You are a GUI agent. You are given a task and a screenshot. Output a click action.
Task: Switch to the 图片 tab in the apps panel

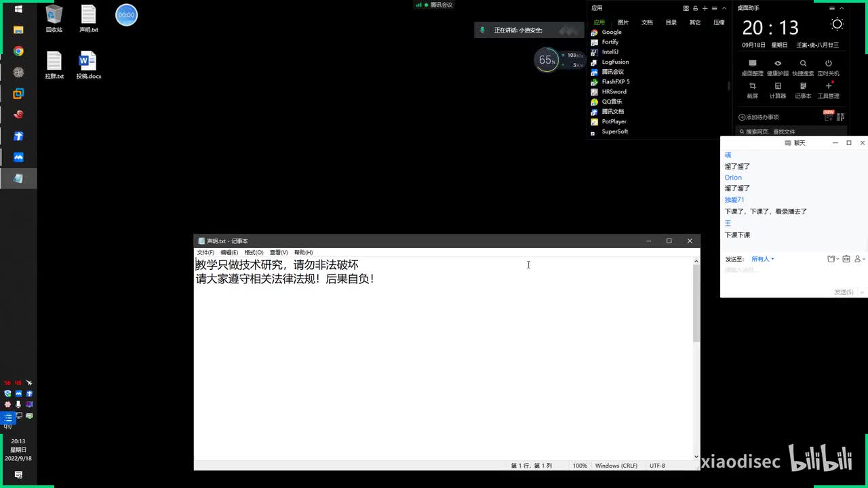point(623,22)
